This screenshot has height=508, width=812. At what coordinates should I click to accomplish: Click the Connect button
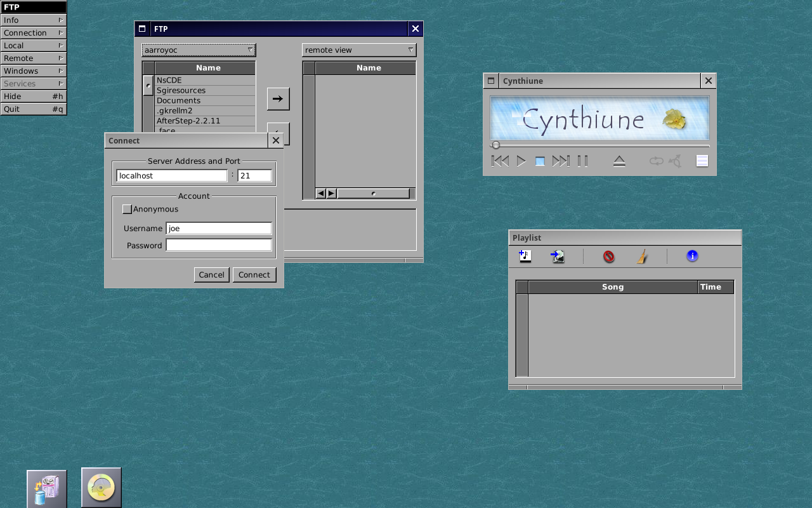click(254, 275)
